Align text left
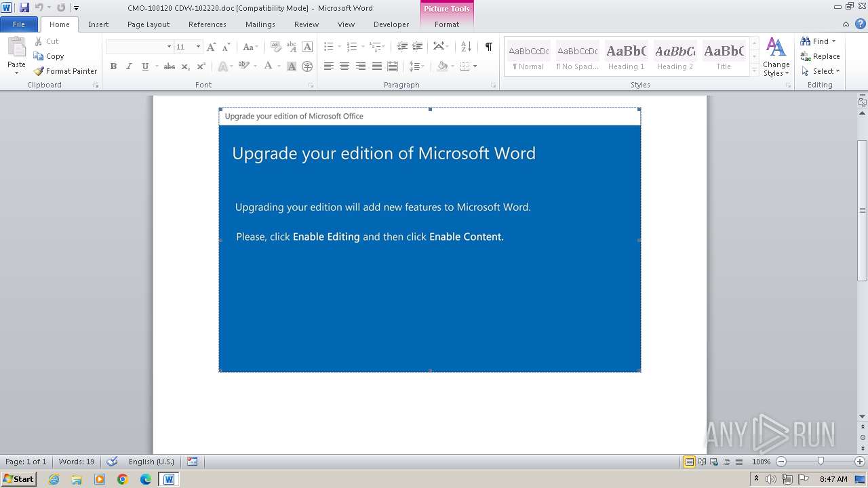868x488 pixels. click(329, 66)
